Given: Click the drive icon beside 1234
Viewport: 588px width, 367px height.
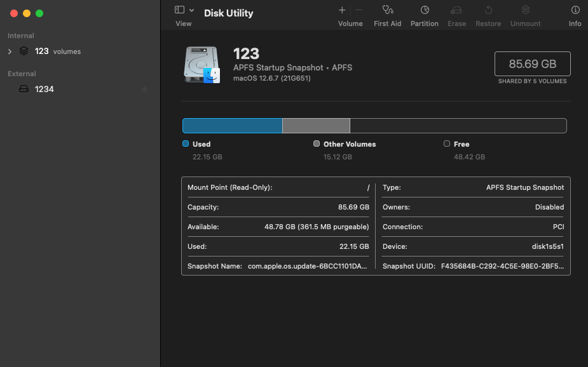Looking at the screenshot, I should point(24,89).
